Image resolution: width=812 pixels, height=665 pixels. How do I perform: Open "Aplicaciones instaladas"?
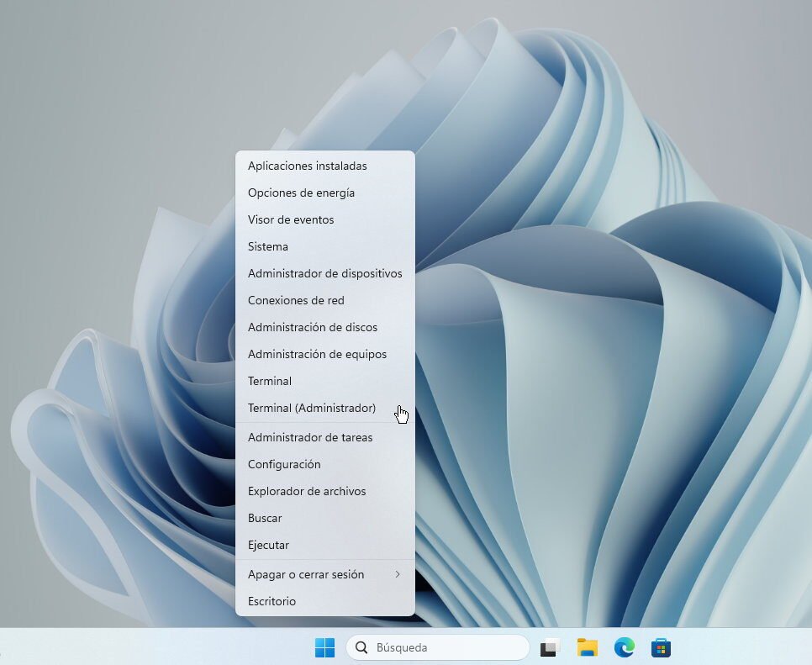point(307,166)
